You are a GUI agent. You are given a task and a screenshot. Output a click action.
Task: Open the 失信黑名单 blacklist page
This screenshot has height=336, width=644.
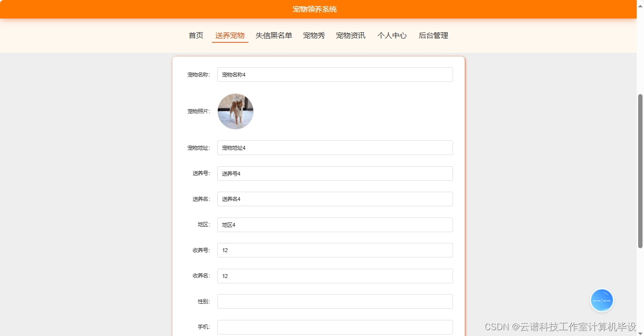click(274, 35)
